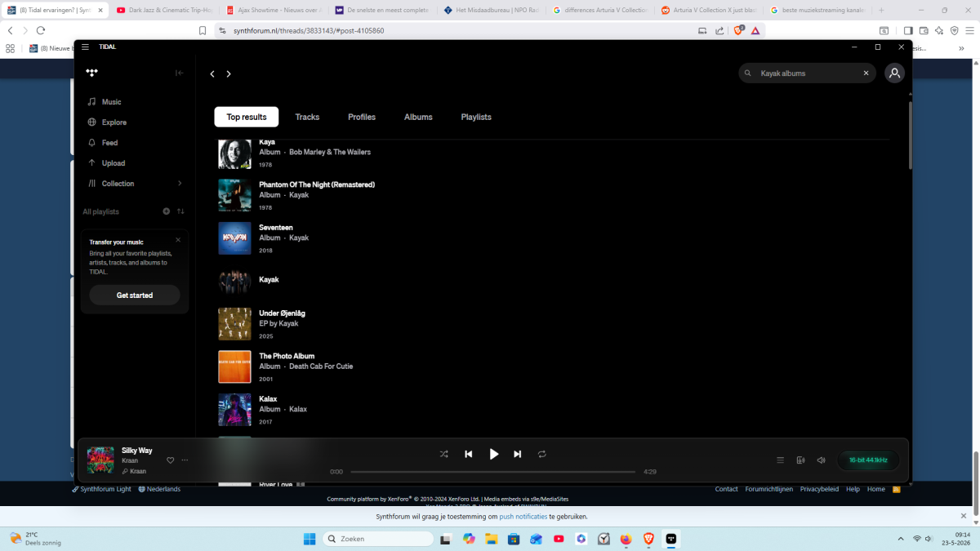Viewport: 980px width, 551px height.
Task: Click the TIDAL logo in the sidebar
Action: (91, 73)
